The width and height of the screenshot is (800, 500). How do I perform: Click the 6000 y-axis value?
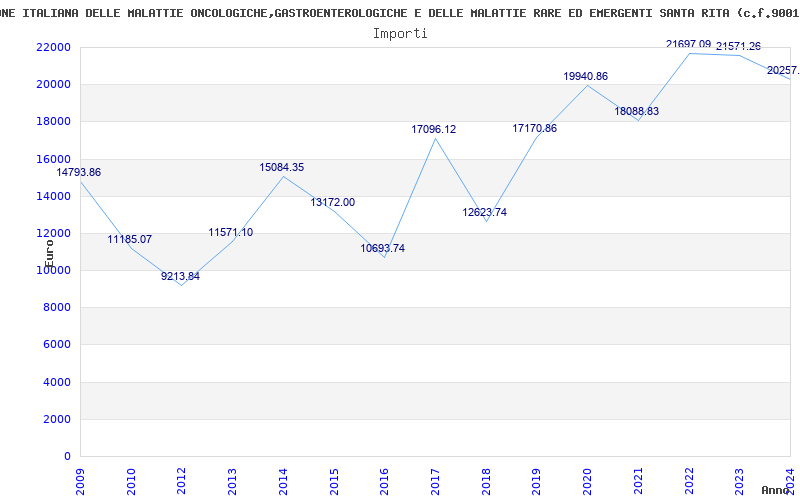[56, 345]
